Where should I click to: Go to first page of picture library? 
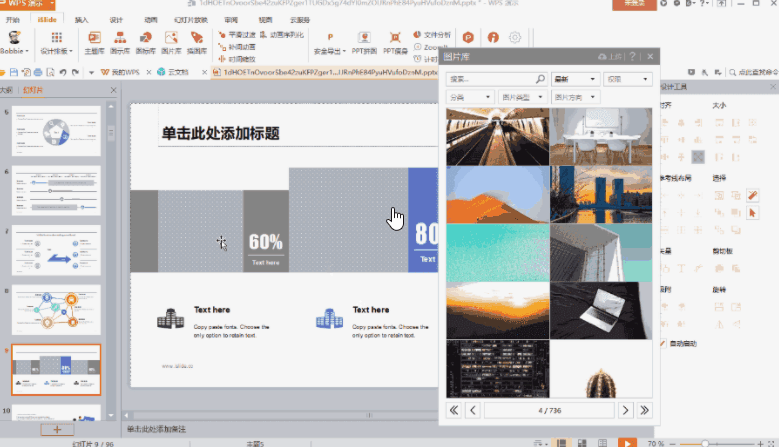(454, 410)
